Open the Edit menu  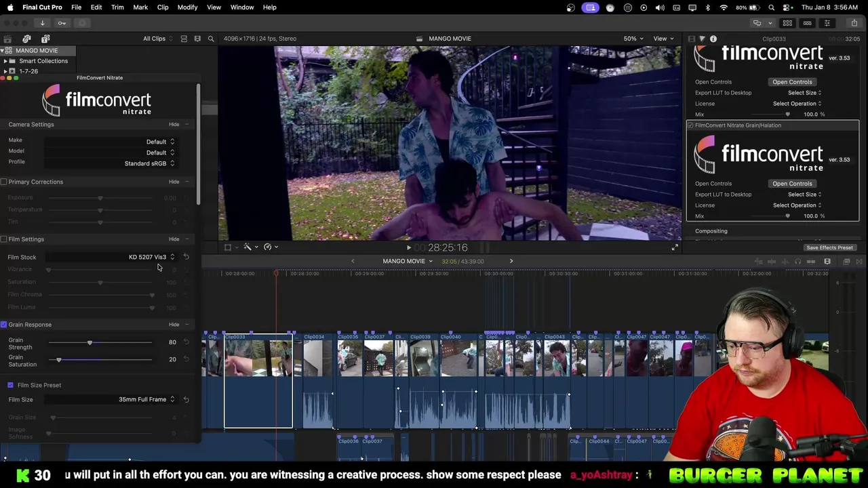[x=96, y=7]
